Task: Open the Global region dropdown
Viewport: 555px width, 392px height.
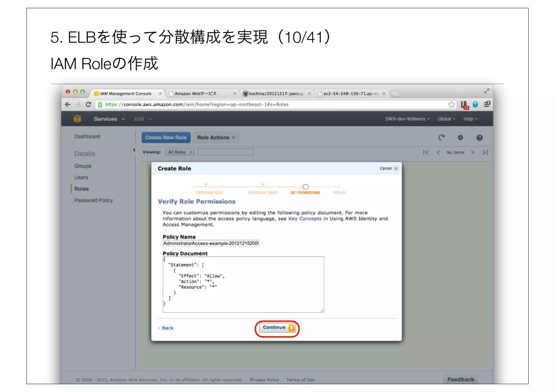Action: tap(446, 119)
